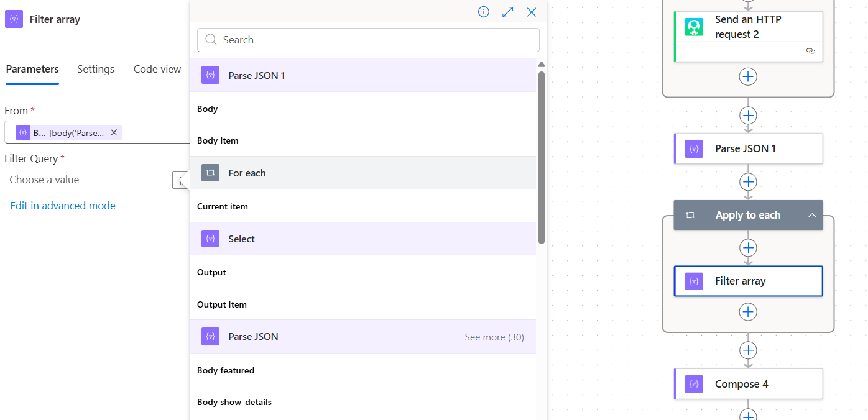Click the Filter Query Choose a value field
The width and height of the screenshot is (868, 420).
(x=88, y=180)
